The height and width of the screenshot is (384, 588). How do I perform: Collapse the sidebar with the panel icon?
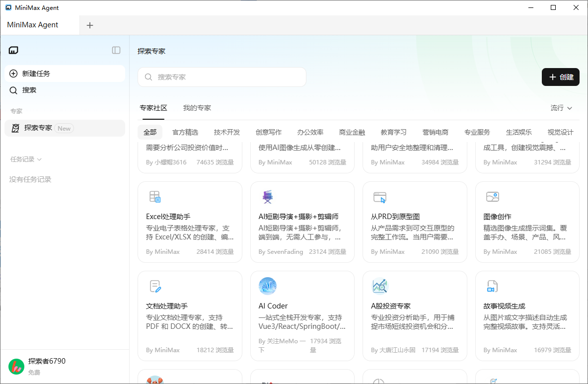116,50
